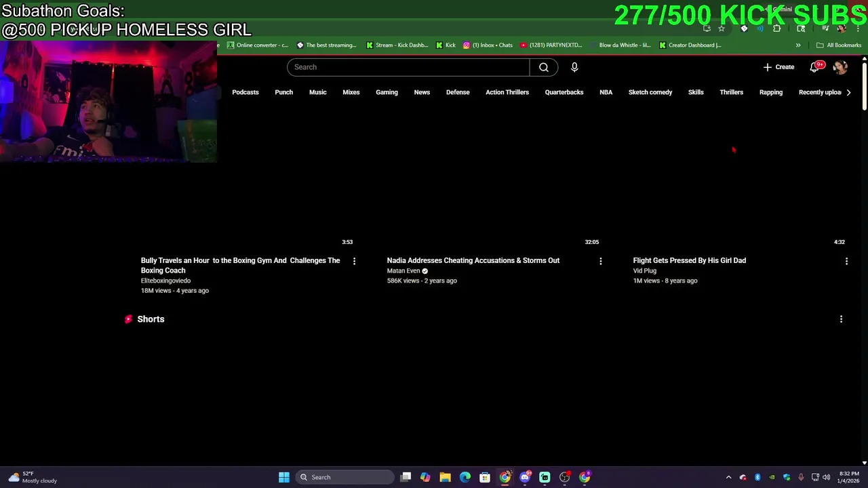The image size is (868, 488).
Task: Open Eliteboxingviedo channel link
Action: point(165,281)
